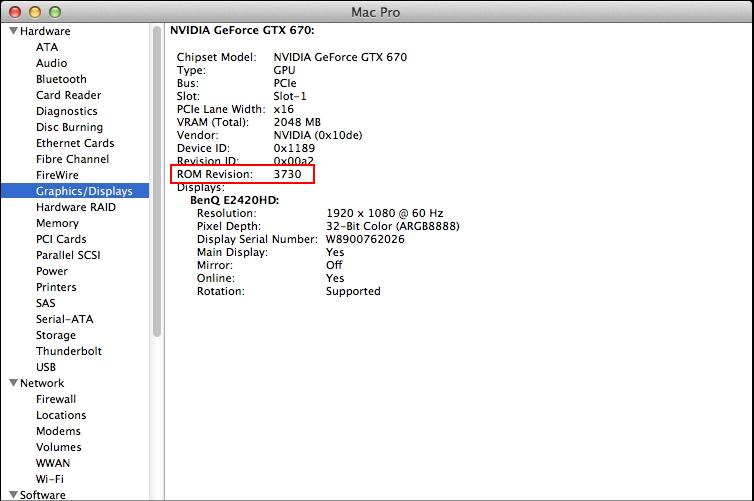Zoom window with green button
754x501 pixels.
tap(55, 12)
